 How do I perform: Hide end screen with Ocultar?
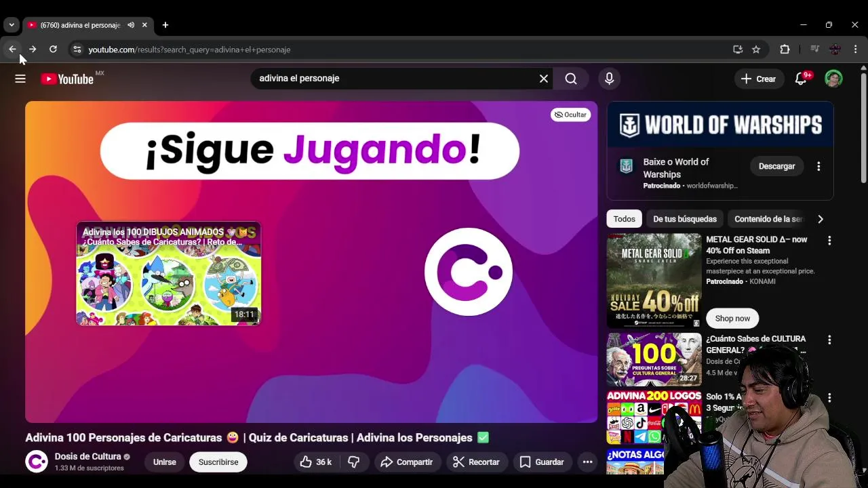tap(570, 115)
